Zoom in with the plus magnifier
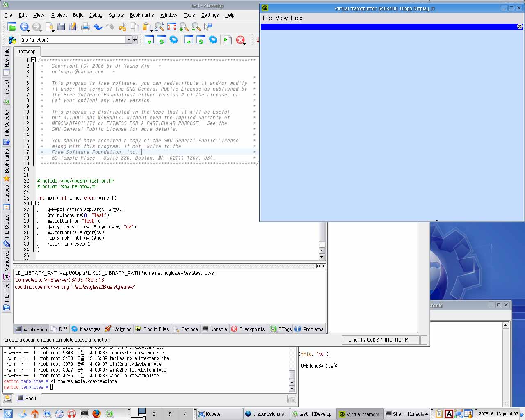This screenshot has height=420, width=525. 184,27
